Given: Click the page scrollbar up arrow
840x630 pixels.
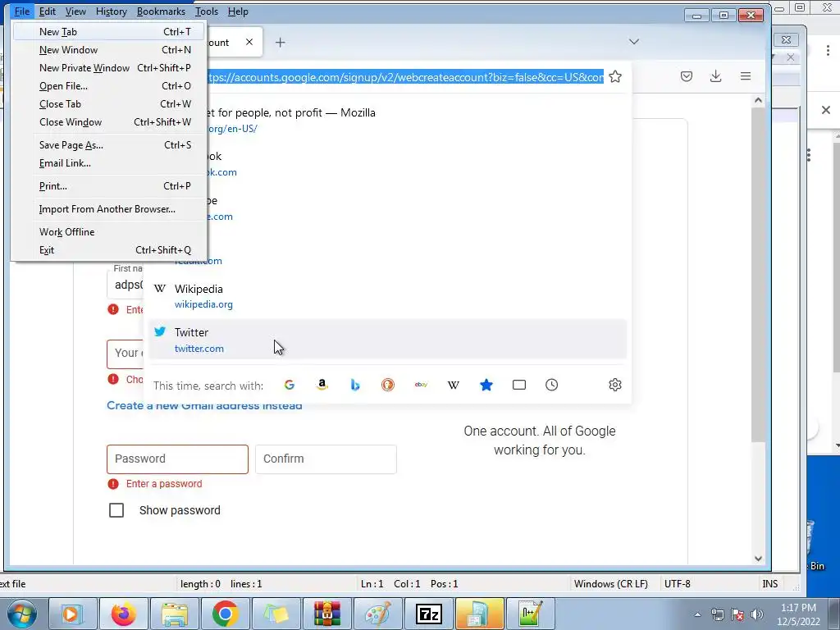Looking at the screenshot, I should tap(758, 100).
